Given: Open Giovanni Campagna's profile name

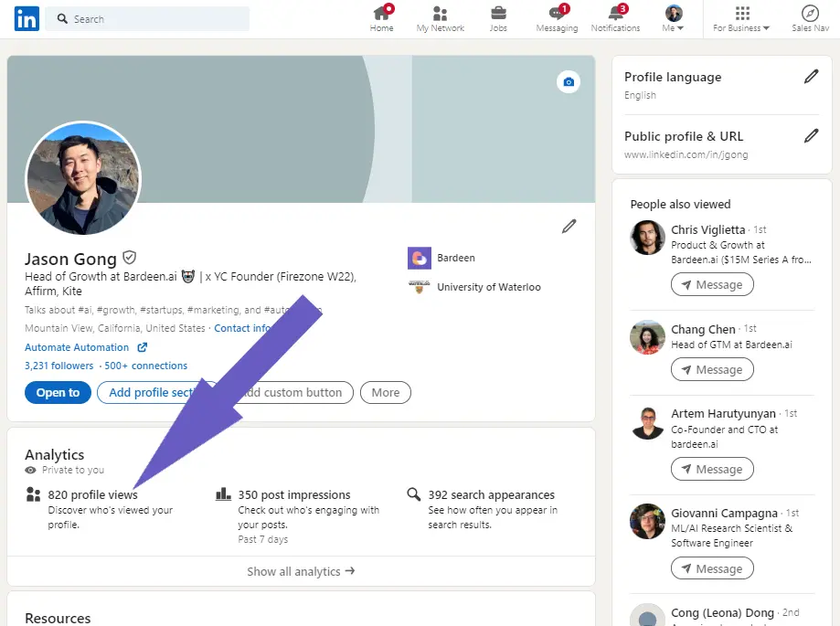Looking at the screenshot, I should [x=724, y=513].
